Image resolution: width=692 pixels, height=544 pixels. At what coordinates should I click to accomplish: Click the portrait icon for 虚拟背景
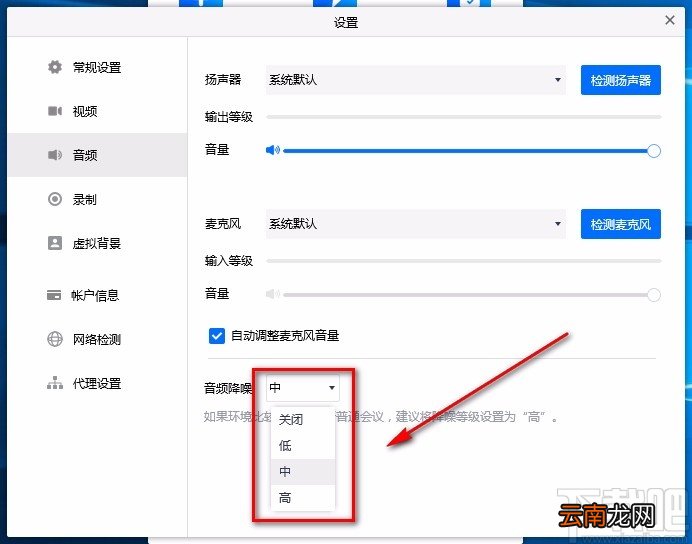[x=55, y=243]
